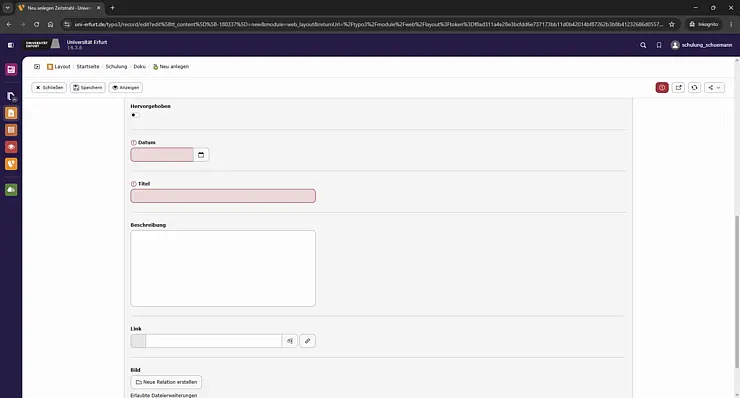The width and height of the screenshot is (740, 398).
Task: Bookmark this page with the star icon
Action: (x=672, y=24)
